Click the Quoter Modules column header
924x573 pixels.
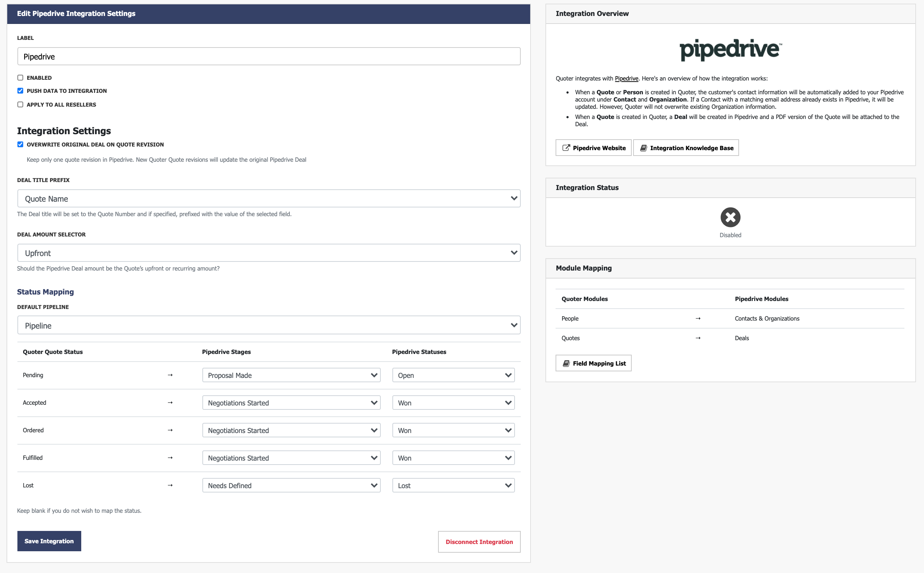585,299
